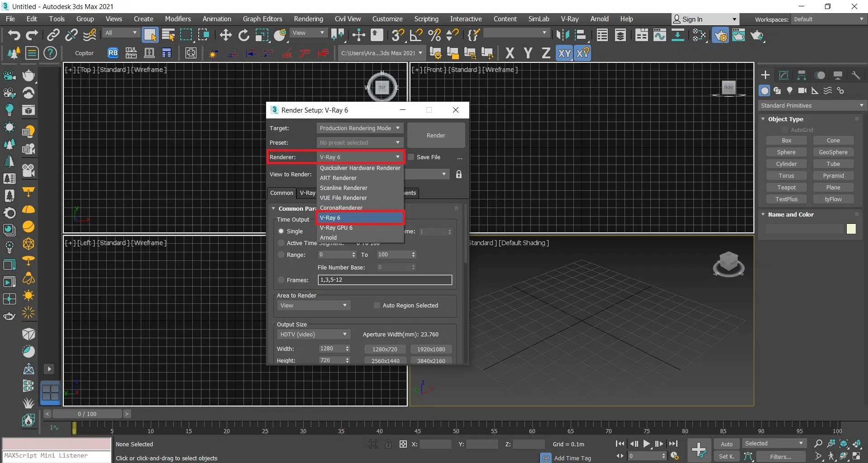Open the Target rendering mode dropdown

pyautogui.click(x=359, y=128)
